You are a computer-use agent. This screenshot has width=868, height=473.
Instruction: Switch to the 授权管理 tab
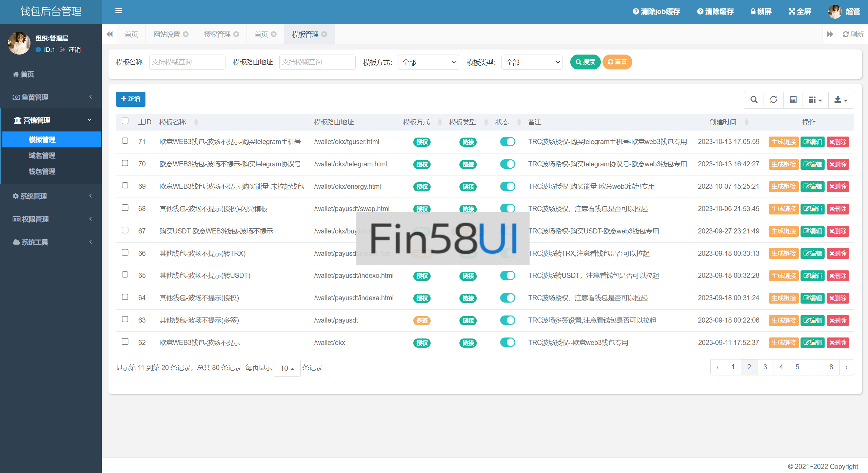217,34
